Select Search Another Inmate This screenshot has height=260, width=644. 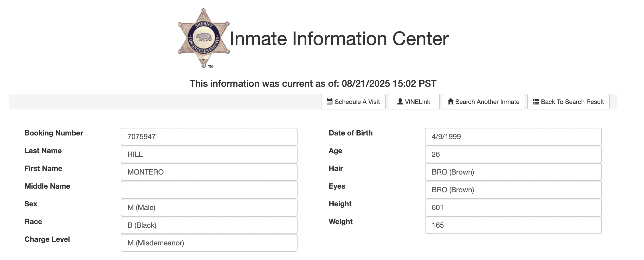tap(483, 102)
